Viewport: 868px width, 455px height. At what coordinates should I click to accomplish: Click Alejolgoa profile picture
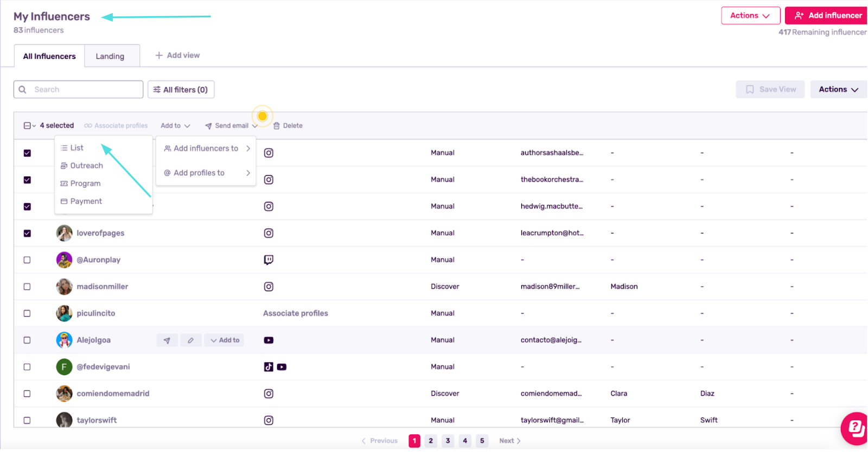(64, 340)
